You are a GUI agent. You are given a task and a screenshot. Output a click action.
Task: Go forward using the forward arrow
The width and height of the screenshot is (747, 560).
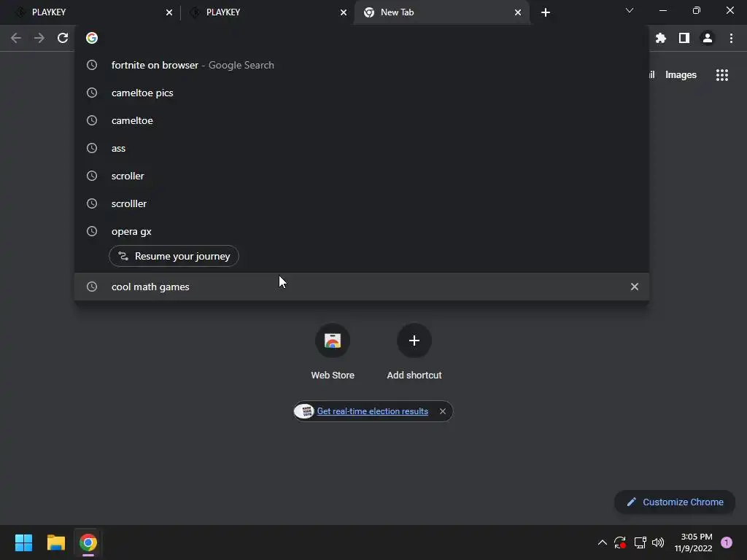tap(39, 38)
